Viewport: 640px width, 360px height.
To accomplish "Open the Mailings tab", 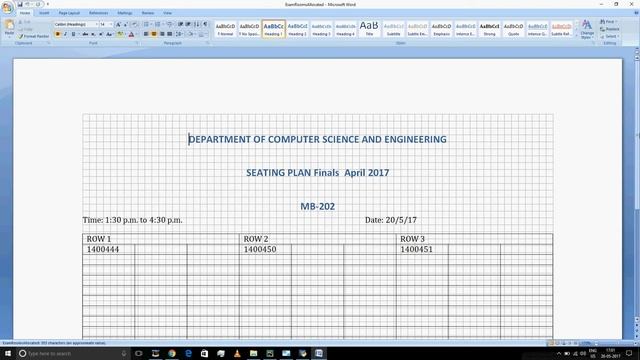I will pyautogui.click(x=125, y=13).
